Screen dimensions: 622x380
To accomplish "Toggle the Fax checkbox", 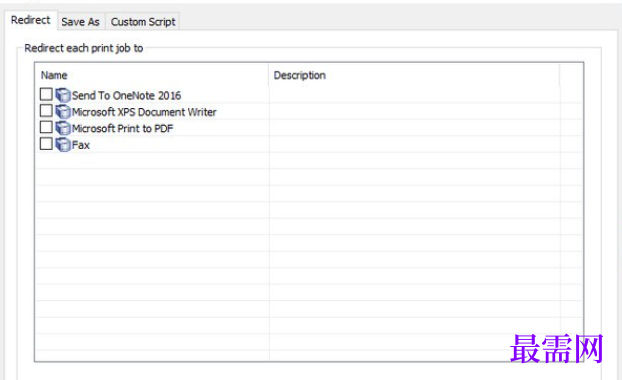I will click(x=46, y=144).
